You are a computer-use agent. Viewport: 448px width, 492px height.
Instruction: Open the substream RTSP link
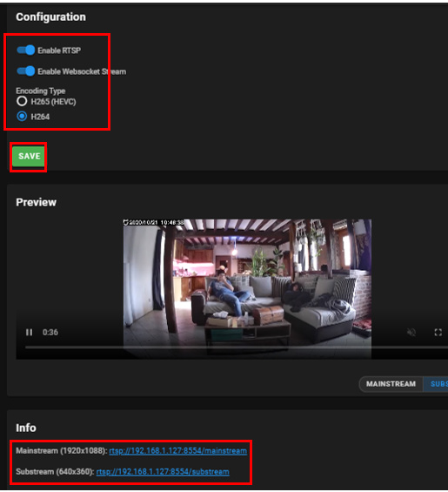pyautogui.click(x=163, y=472)
